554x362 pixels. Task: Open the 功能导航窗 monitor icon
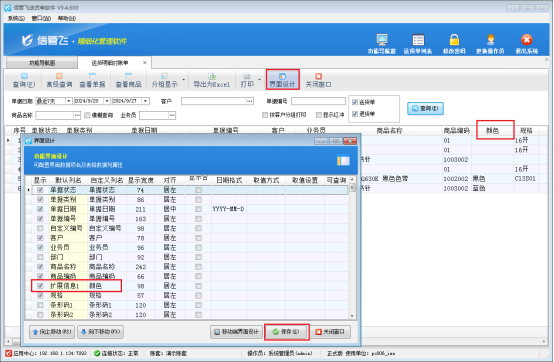[x=382, y=40]
